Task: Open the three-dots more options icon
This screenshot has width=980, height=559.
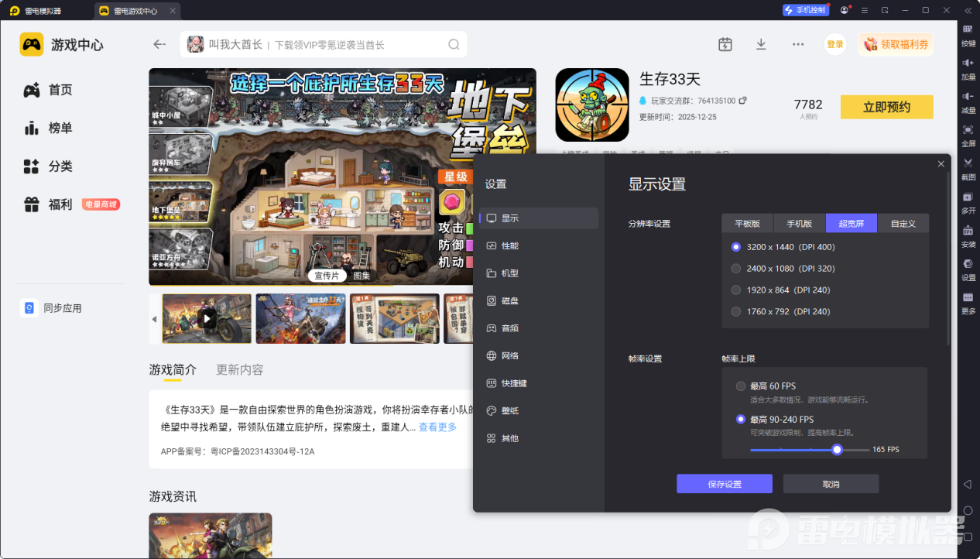Action: coord(798,44)
